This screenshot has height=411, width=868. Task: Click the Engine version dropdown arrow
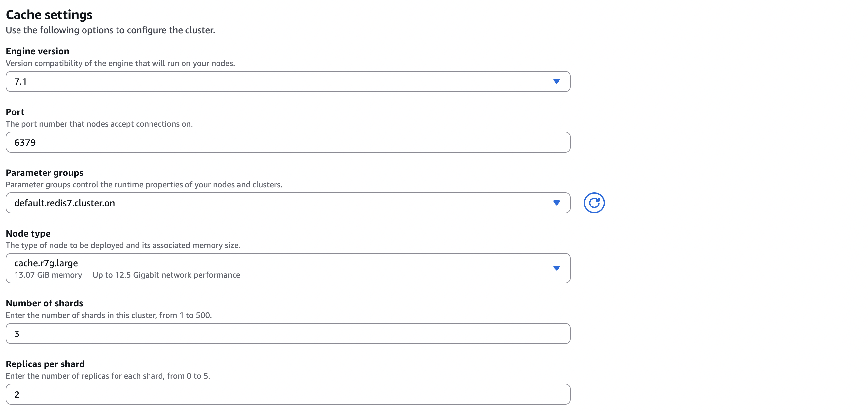pos(557,81)
